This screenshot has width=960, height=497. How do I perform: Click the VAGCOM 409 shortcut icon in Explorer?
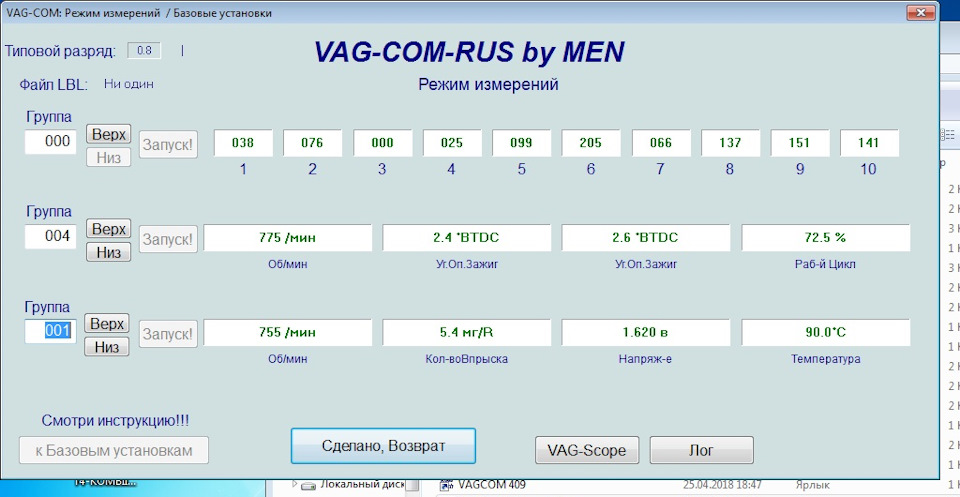click(x=446, y=485)
